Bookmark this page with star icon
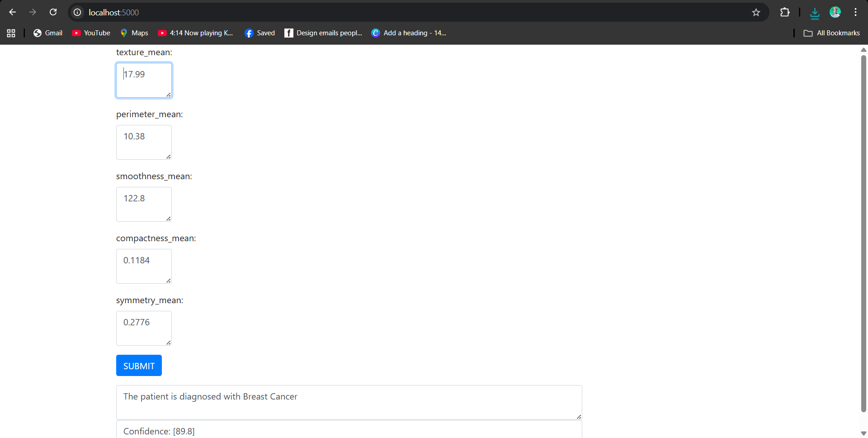This screenshot has height=438, width=868. [756, 12]
